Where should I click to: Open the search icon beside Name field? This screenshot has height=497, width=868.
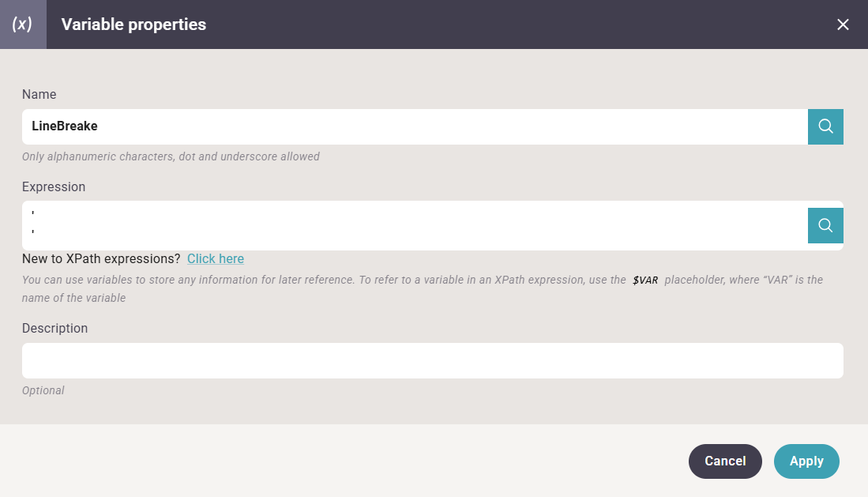click(x=825, y=126)
